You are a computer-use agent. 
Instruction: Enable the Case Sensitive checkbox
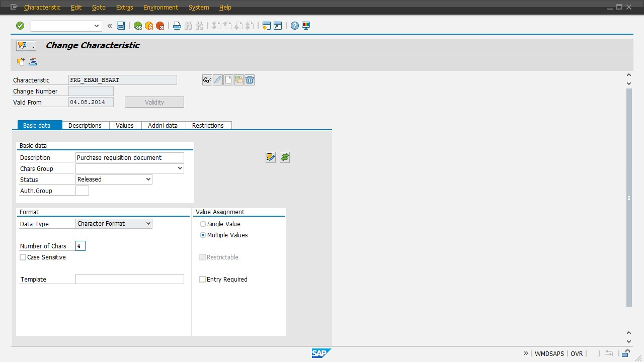click(x=23, y=257)
